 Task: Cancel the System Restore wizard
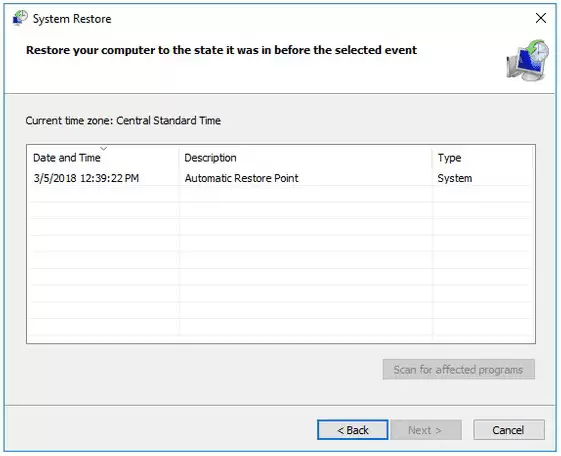pyautogui.click(x=509, y=430)
